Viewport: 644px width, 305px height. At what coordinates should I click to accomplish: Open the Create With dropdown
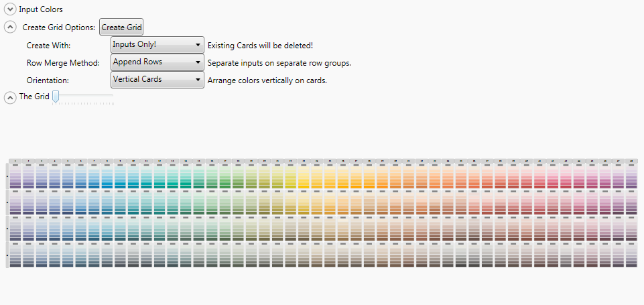pos(157,44)
